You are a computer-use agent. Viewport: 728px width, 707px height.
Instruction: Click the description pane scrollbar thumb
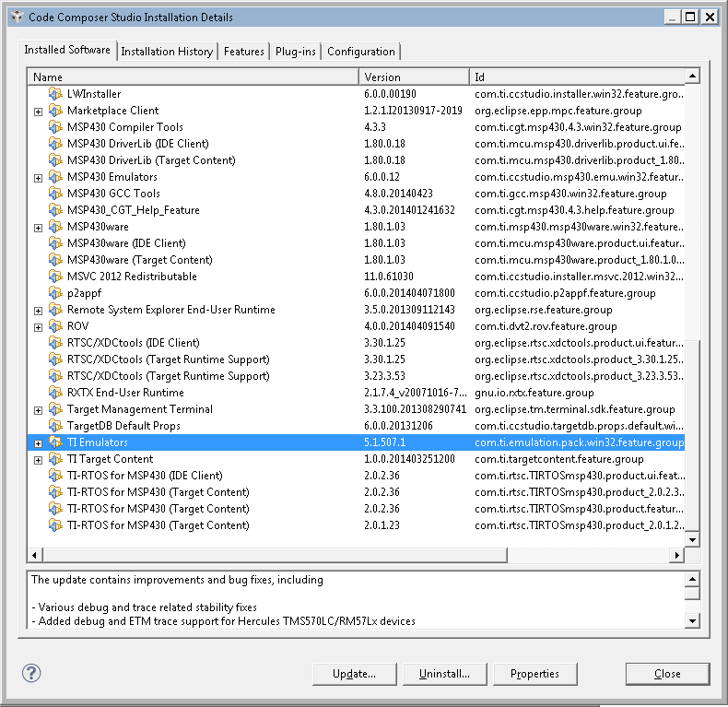pyautogui.click(x=692, y=594)
